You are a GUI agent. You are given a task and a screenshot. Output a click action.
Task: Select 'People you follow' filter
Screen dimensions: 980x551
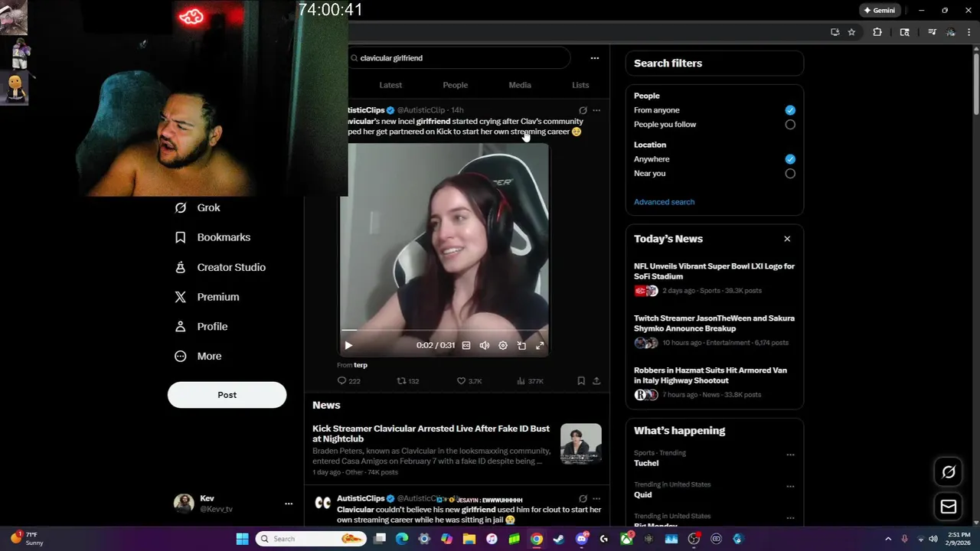tap(790, 125)
